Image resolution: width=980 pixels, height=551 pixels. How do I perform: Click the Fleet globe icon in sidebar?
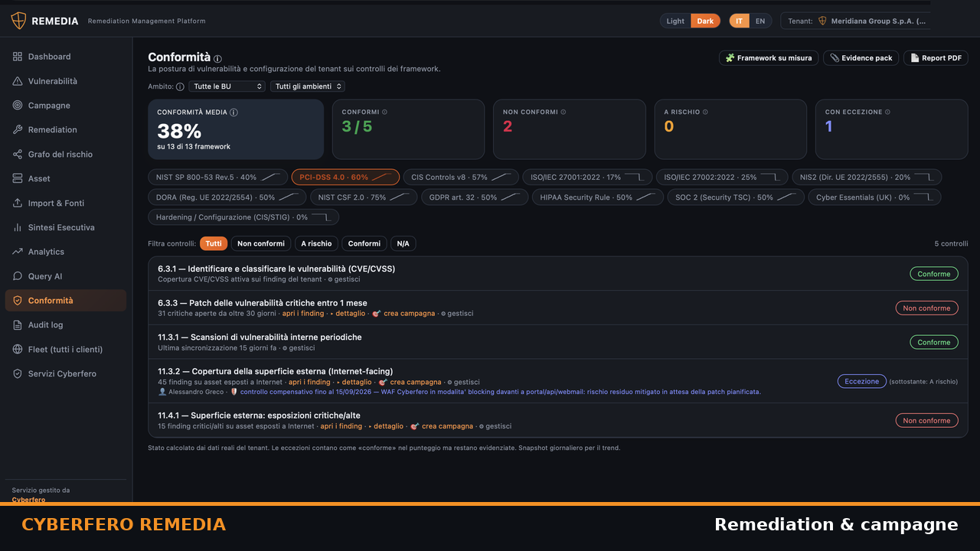(18, 350)
